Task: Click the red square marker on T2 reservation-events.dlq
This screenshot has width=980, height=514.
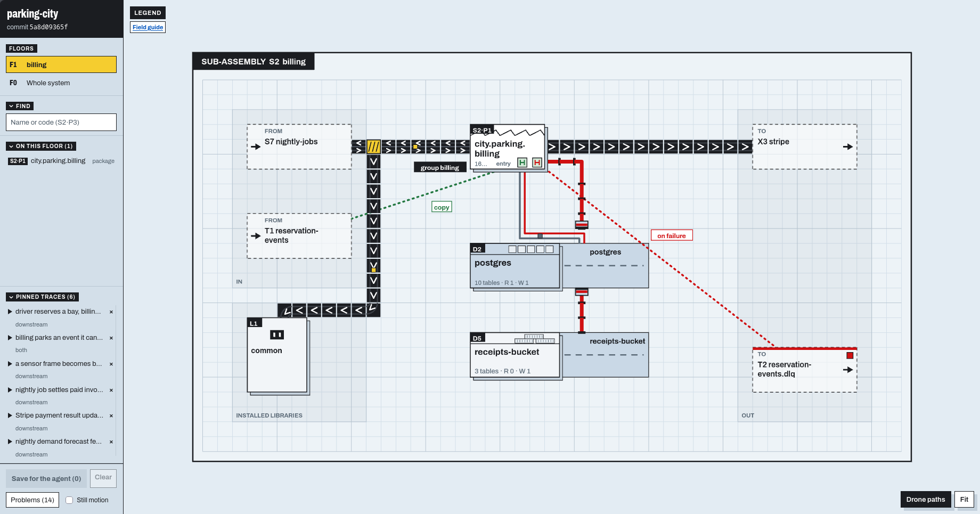Action: point(850,355)
